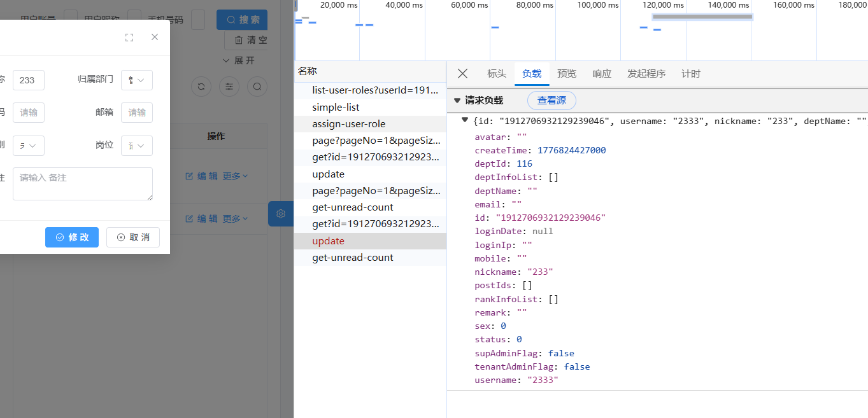Screen dimensions: 868x418
Task: Open the 归属部门 dropdown
Action: (x=137, y=80)
